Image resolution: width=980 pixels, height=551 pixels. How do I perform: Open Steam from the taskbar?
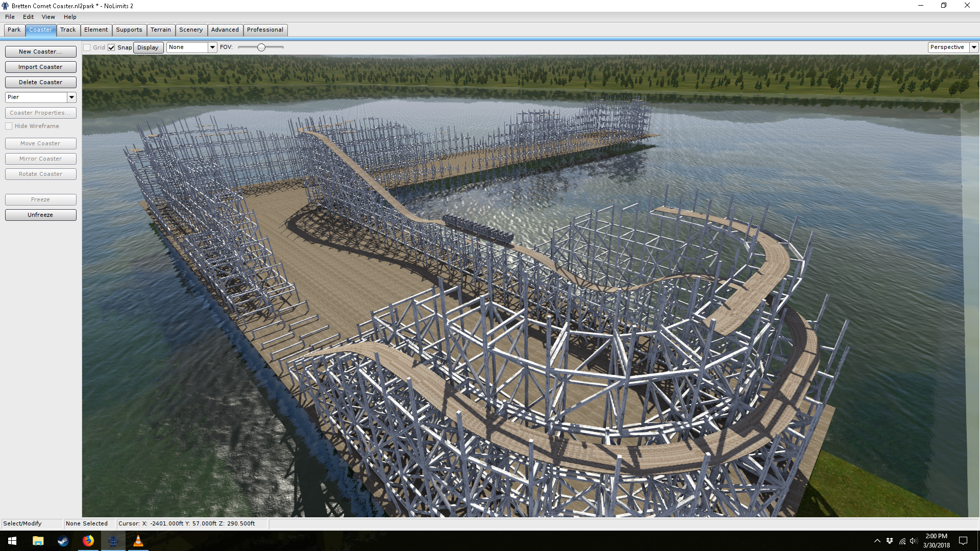coord(63,541)
